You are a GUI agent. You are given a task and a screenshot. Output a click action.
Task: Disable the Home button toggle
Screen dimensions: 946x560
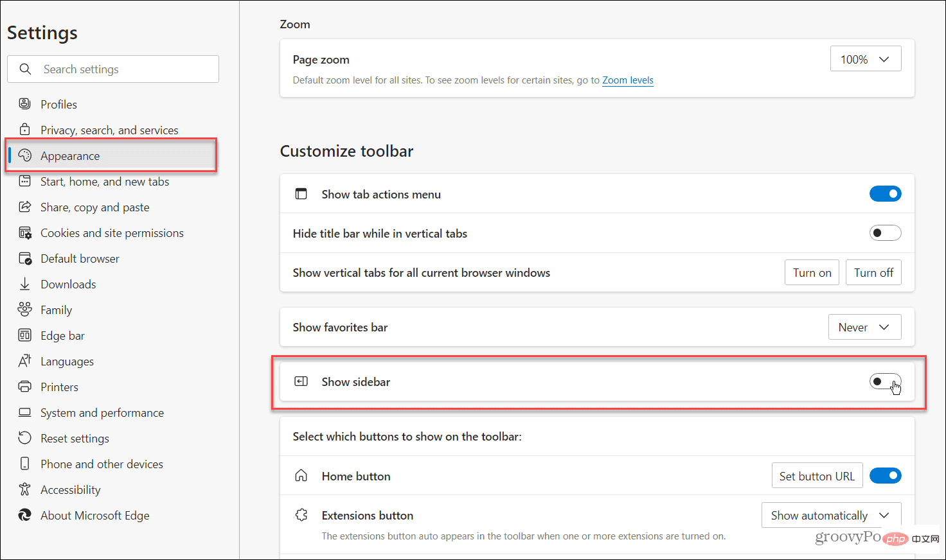pyautogui.click(x=885, y=475)
